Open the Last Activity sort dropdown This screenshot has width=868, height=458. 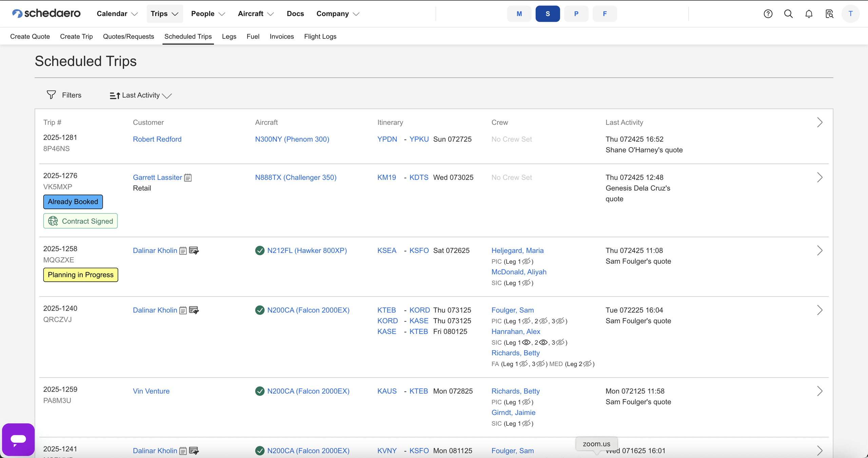tap(140, 95)
